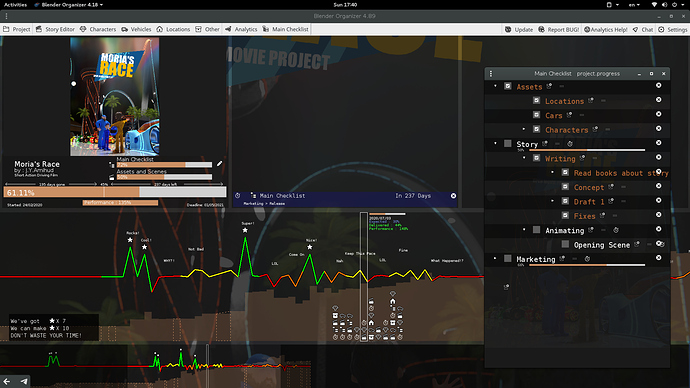690x388 pixels.
Task: Toggle the Concept task checkbox
Action: (565, 187)
